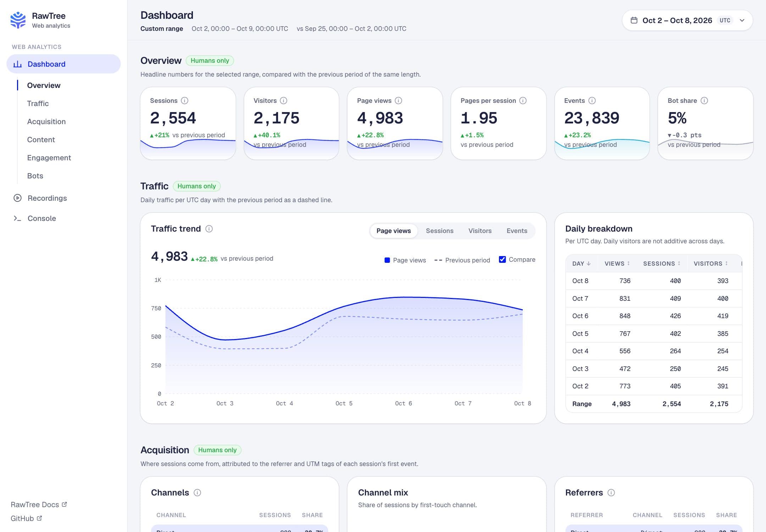Image resolution: width=766 pixels, height=532 pixels.
Task: Sort table by SESSIONS column
Action: click(x=662, y=264)
